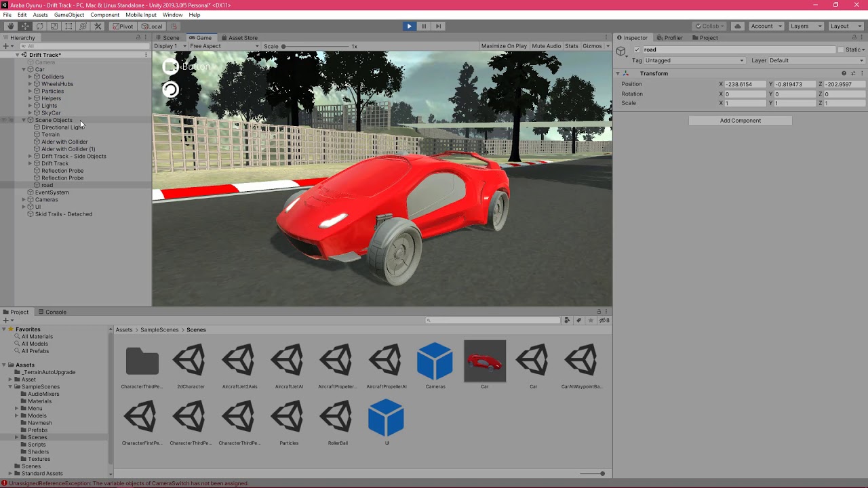
Task: Lock the Project panel
Action: 599,312
